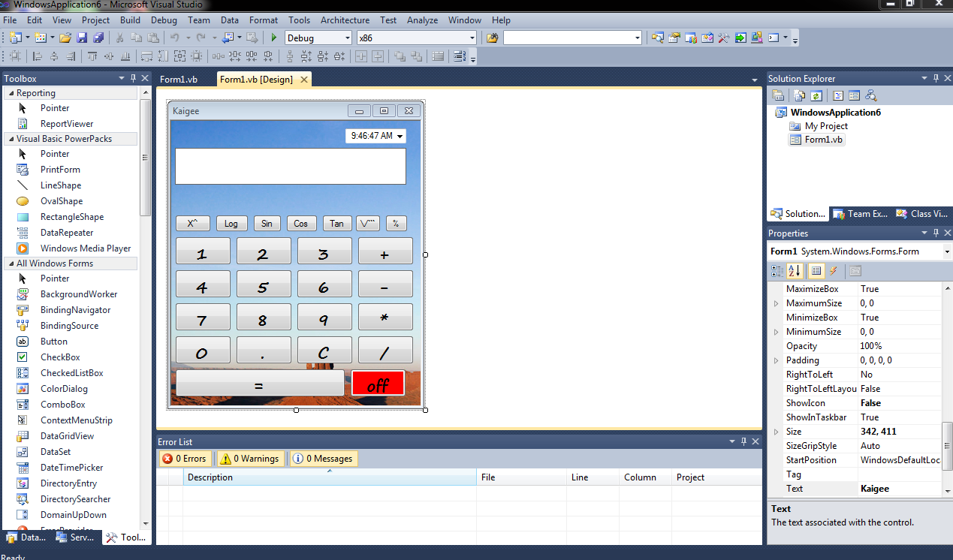953x560 pixels.
Task: Click the Save All icon
Action: 100,37
